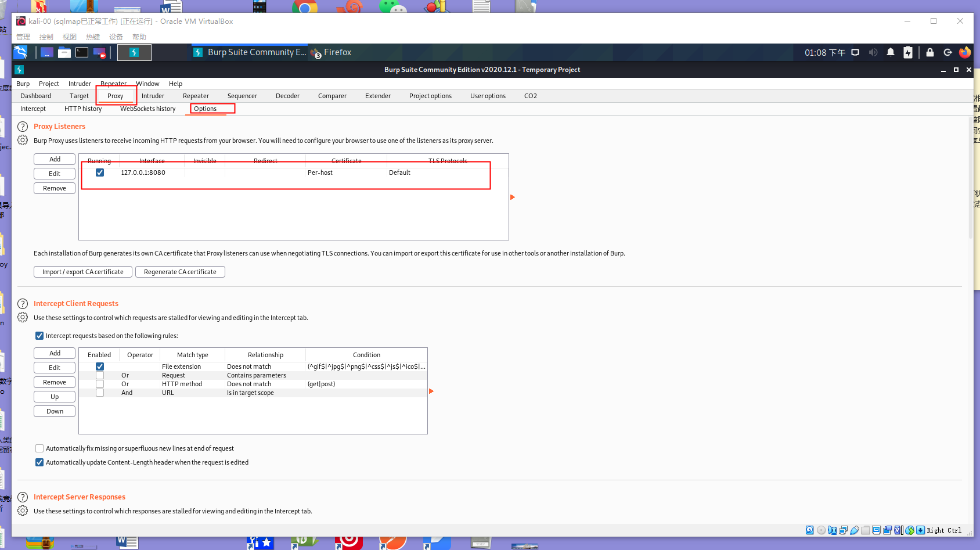Click the Firefox icon at panel's right end
980x550 pixels.
click(965, 52)
